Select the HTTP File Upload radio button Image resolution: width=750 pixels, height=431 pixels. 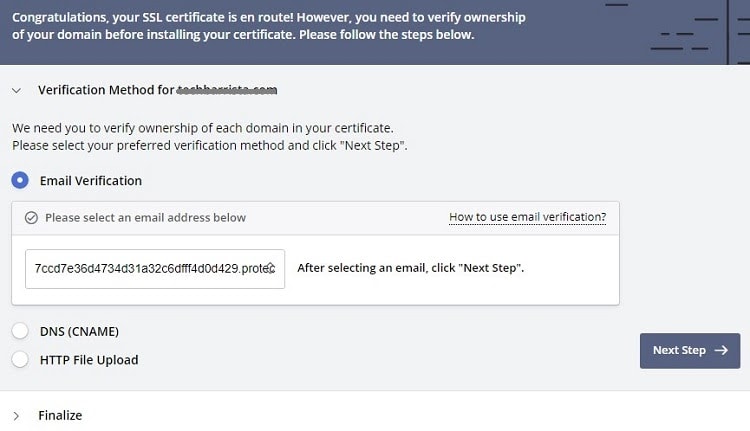click(x=20, y=359)
